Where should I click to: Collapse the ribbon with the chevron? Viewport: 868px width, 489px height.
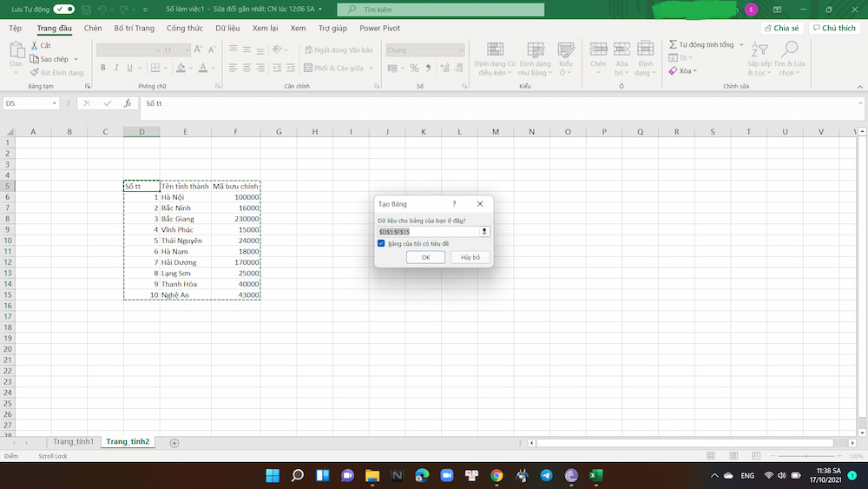point(859,86)
